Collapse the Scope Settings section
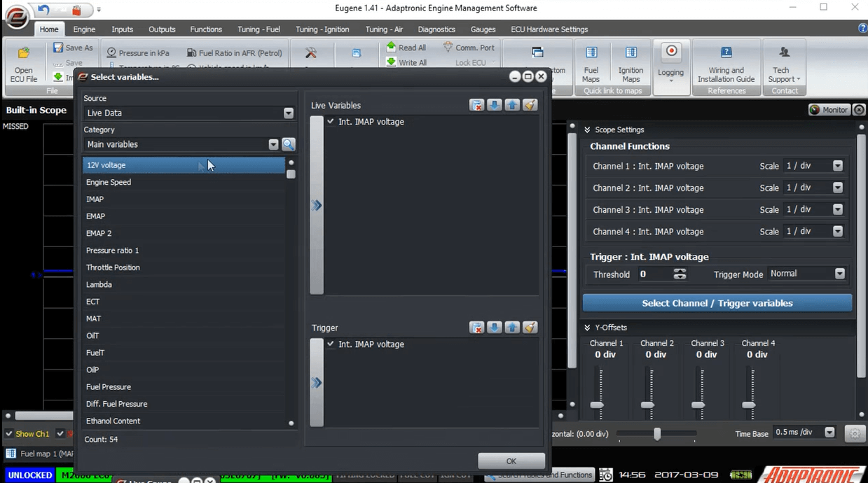 click(x=587, y=129)
